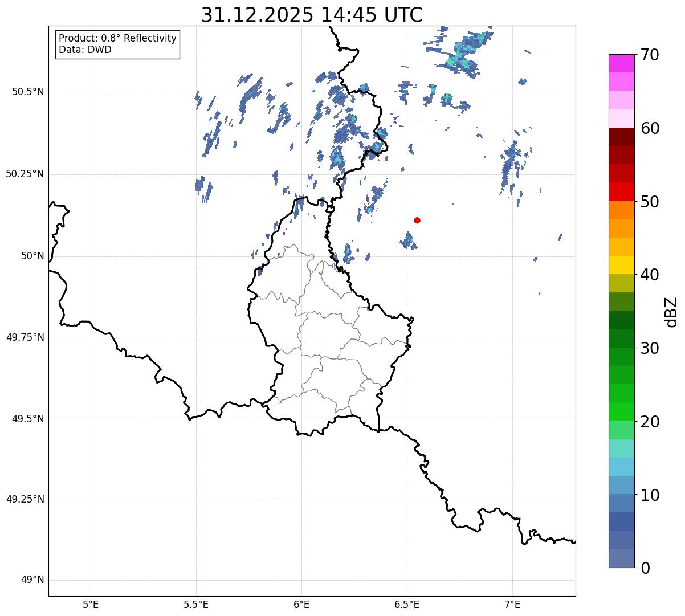Viewport: 685px width, 616px height.
Task: Click the 'Data: DWD' label
Action: (85, 50)
